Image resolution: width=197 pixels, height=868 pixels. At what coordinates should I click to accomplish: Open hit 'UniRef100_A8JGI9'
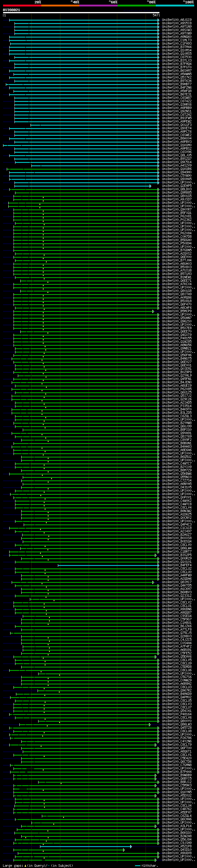177,20
